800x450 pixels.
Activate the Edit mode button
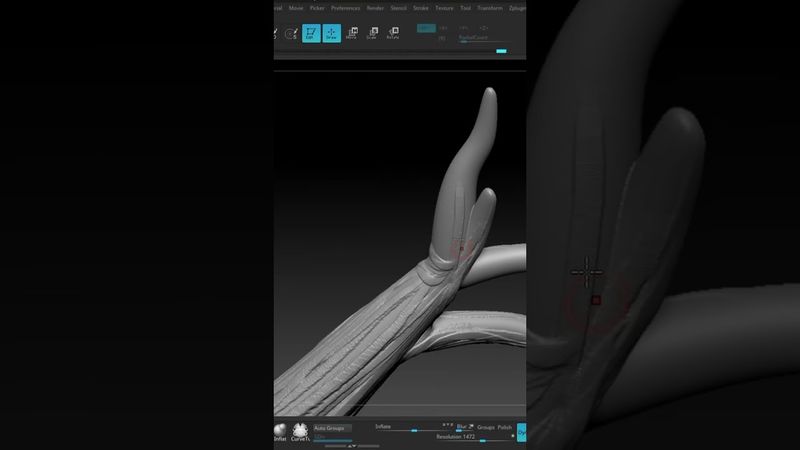[x=311, y=33]
